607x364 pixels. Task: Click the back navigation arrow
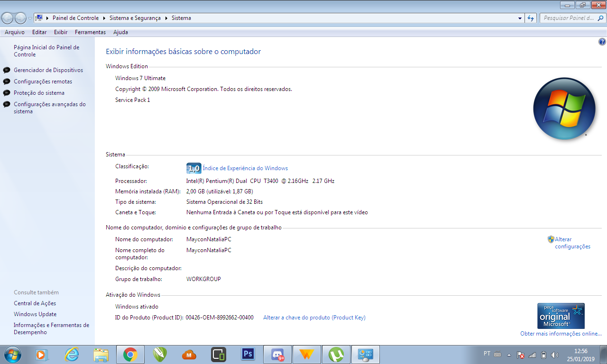pyautogui.click(x=8, y=18)
